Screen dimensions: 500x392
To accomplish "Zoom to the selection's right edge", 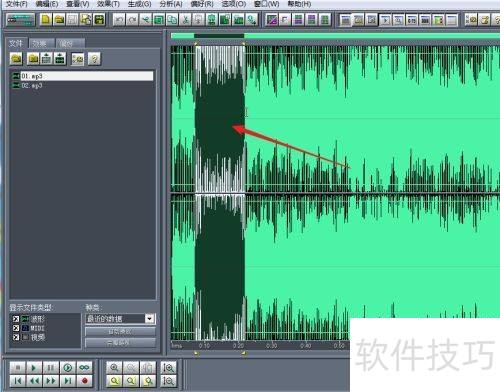I will 148,381.
